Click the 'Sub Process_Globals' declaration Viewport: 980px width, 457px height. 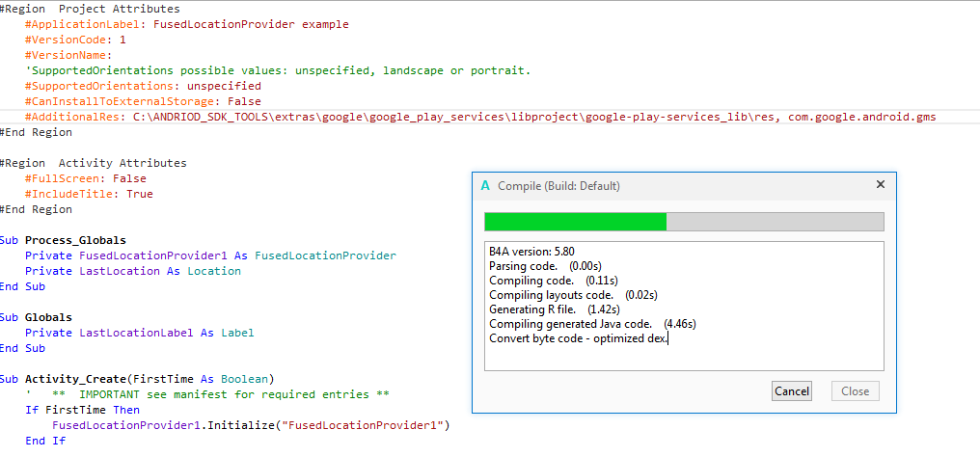pos(75,240)
